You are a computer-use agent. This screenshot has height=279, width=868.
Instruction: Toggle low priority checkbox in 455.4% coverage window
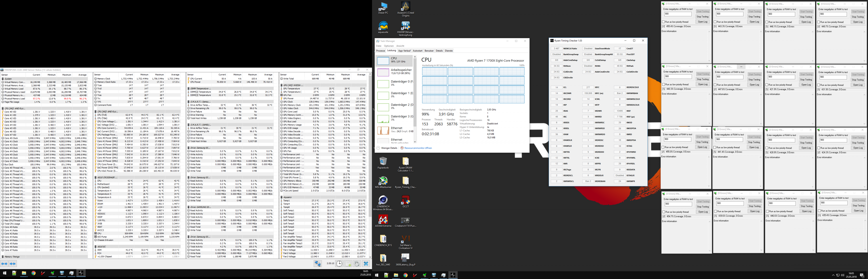pos(664,22)
